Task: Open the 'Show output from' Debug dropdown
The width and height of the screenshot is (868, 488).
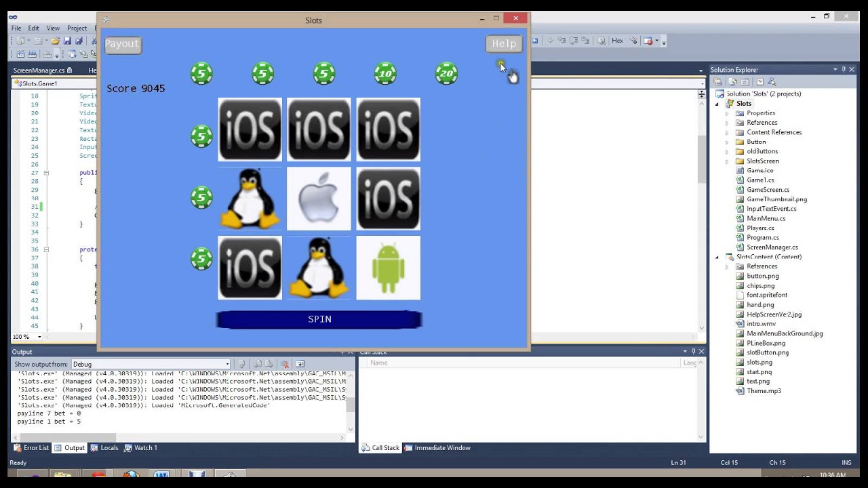Action: coord(151,364)
